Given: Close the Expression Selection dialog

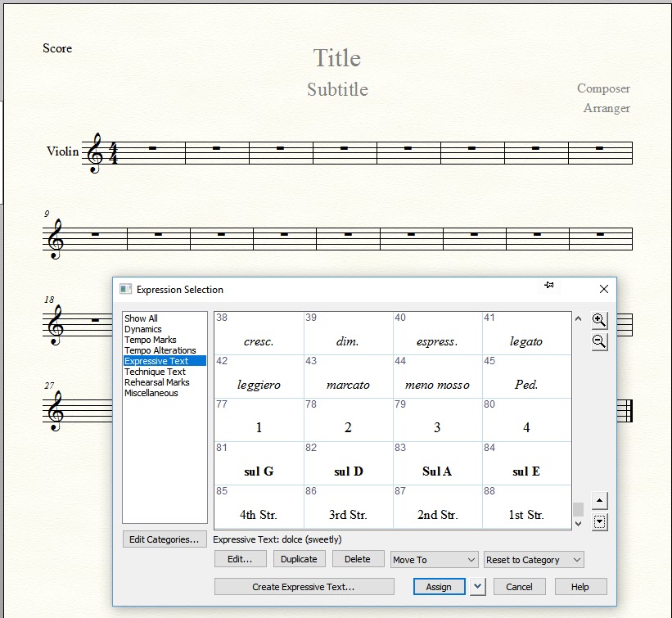Looking at the screenshot, I should [604, 289].
